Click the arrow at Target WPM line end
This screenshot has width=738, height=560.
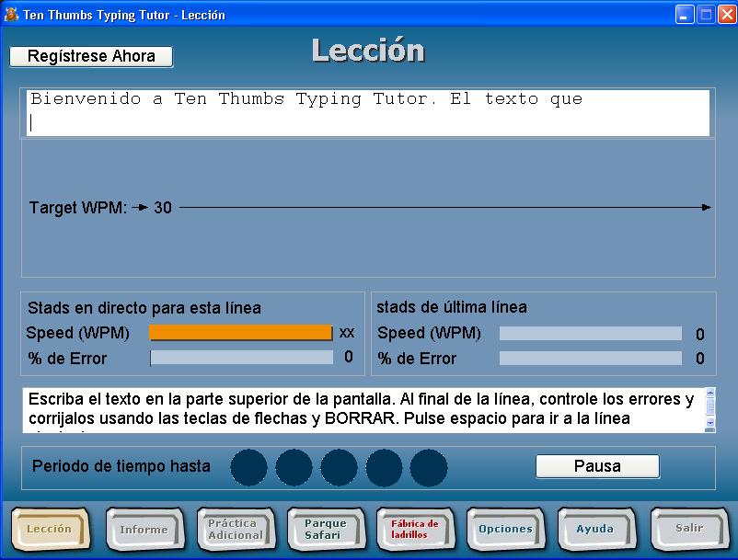tap(706, 207)
